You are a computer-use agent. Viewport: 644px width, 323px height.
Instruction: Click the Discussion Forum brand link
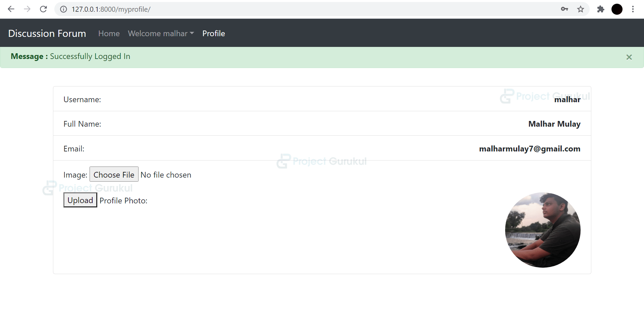pos(47,33)
